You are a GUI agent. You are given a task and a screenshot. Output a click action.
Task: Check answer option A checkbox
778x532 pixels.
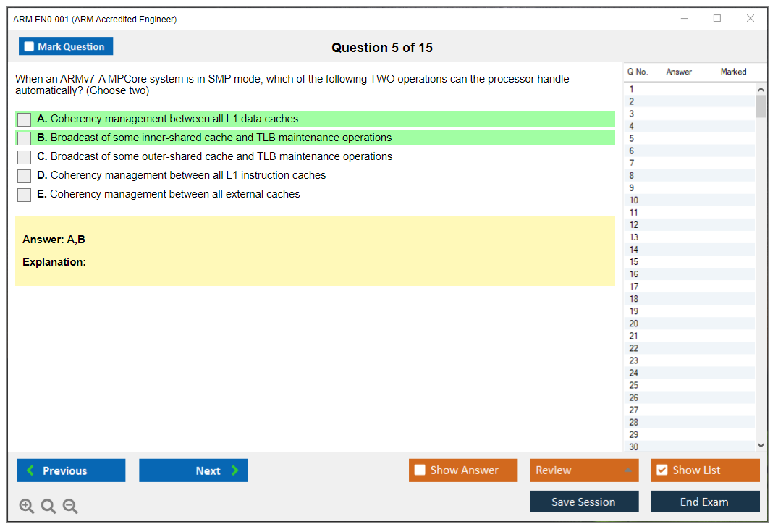(x=24, y=119)
